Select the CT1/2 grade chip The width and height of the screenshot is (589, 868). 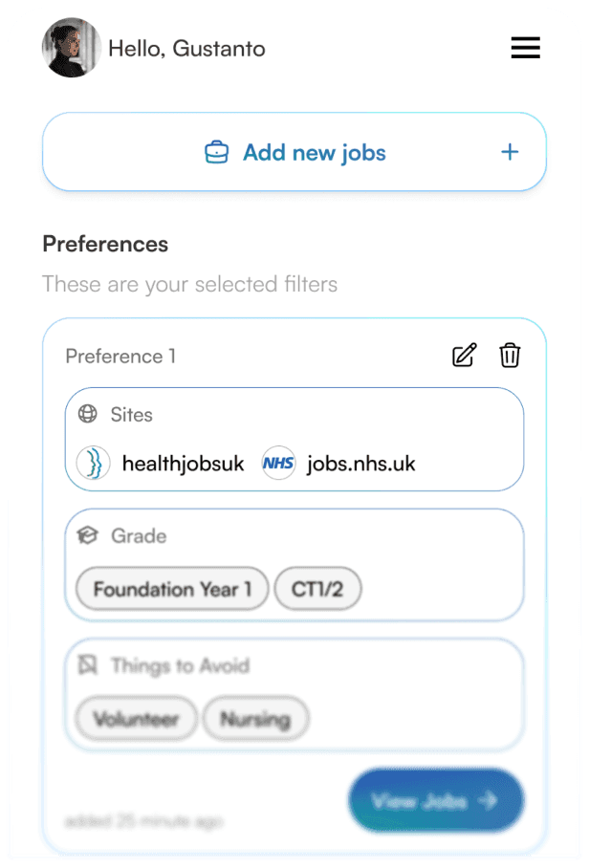tap(317, 590)
